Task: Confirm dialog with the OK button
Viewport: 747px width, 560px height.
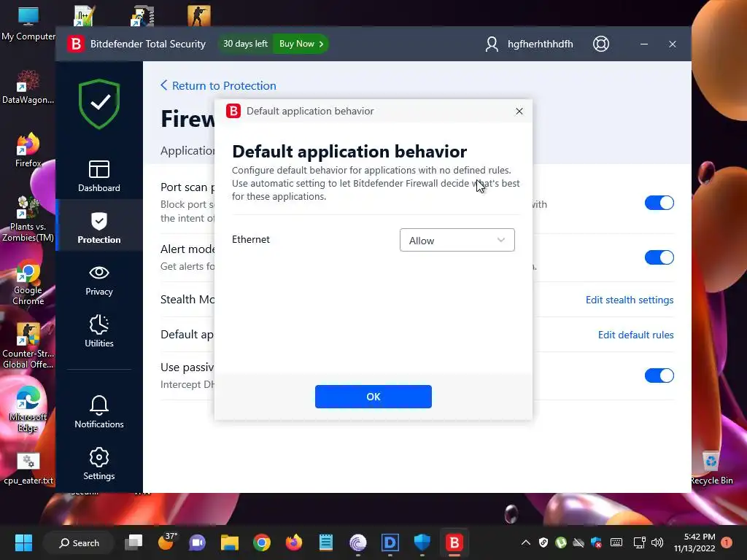Action: tap(373, 397)
